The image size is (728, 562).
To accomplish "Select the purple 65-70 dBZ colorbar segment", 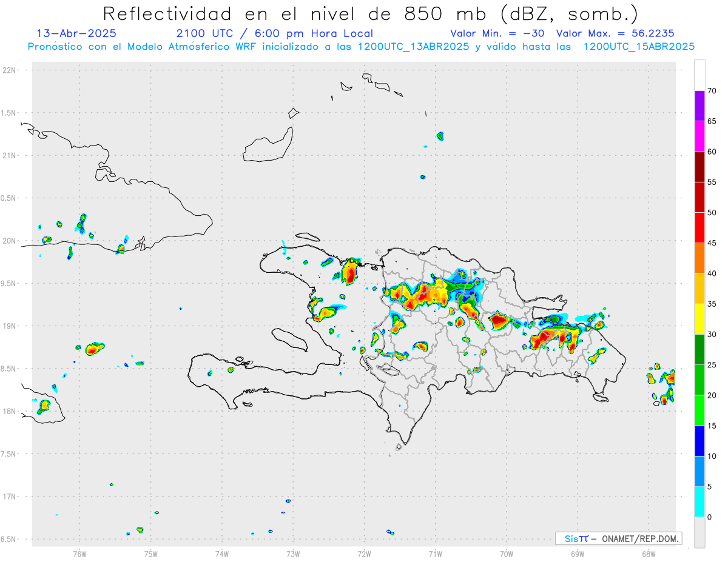I will (x=699, y=106).
